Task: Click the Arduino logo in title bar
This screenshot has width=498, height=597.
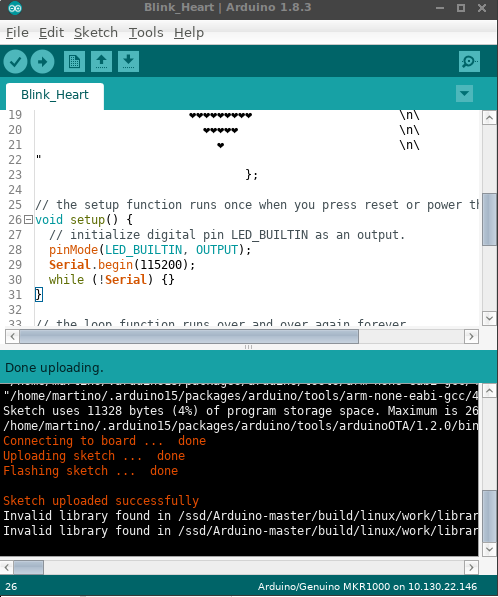Action: [x=15, y=8]
